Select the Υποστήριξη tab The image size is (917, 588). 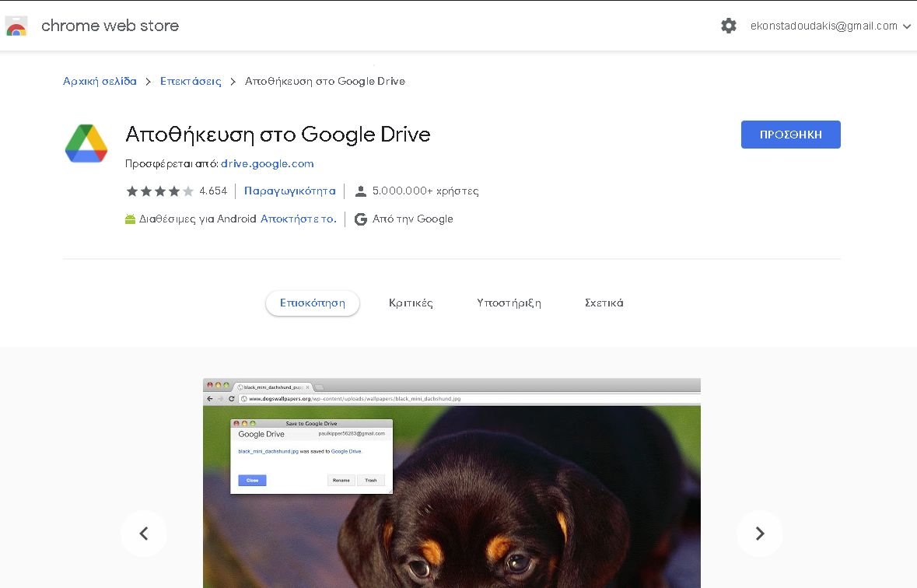click(509, 303)
